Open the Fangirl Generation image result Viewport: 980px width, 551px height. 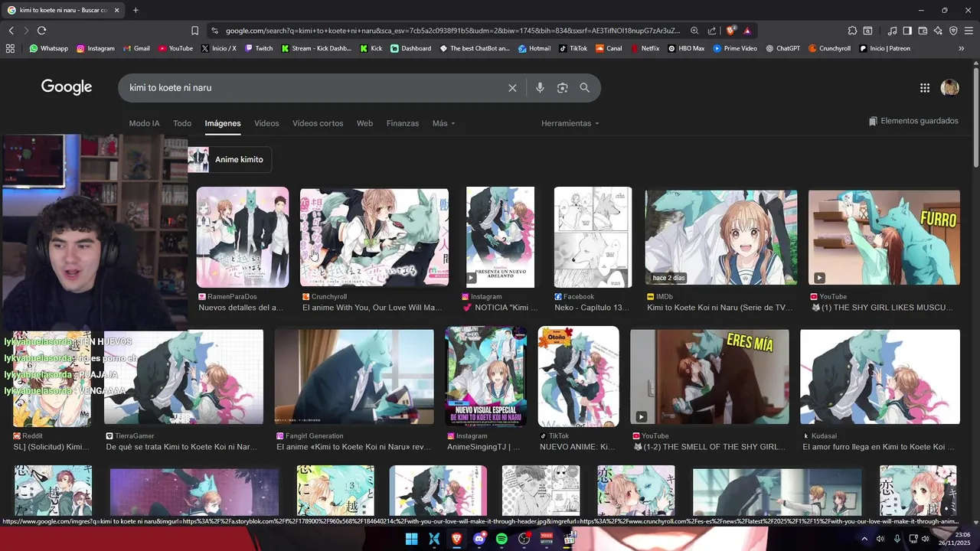(x=354, y=377)
